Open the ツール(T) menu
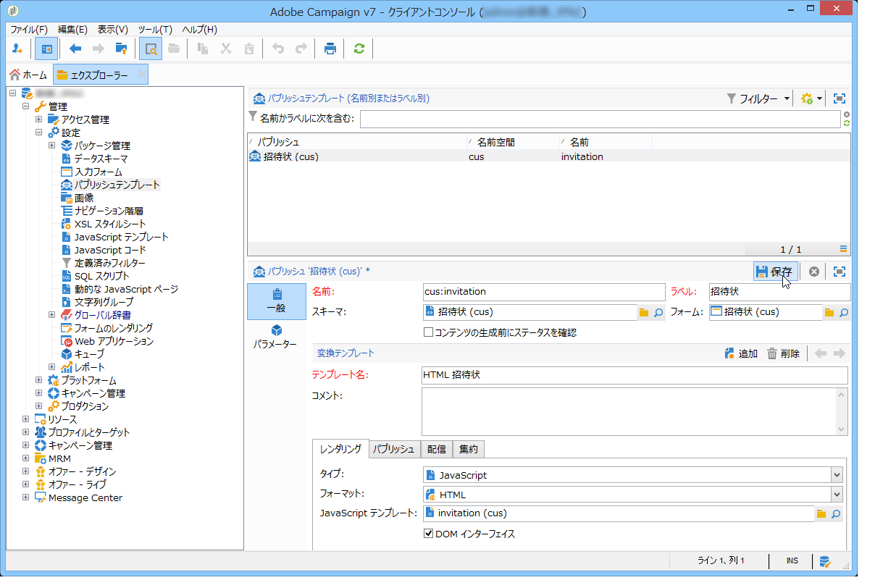The image size is (875, 588). coord(155,29)
